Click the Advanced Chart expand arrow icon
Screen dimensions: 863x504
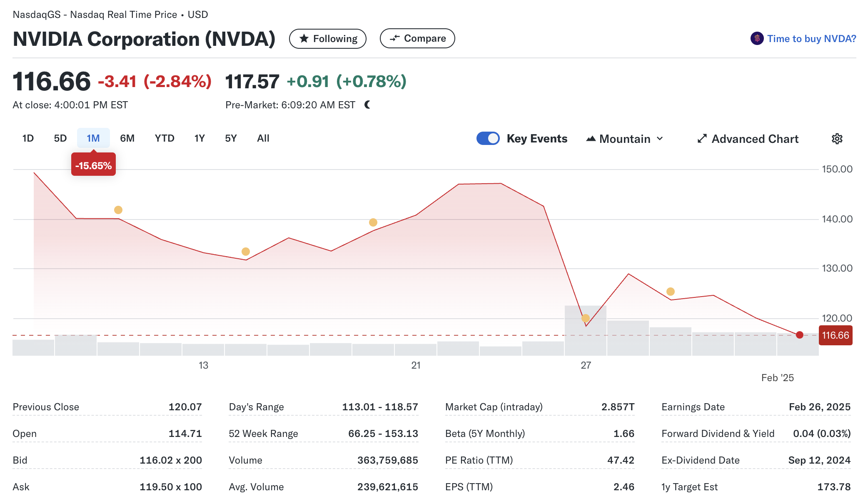click(702, 139)
